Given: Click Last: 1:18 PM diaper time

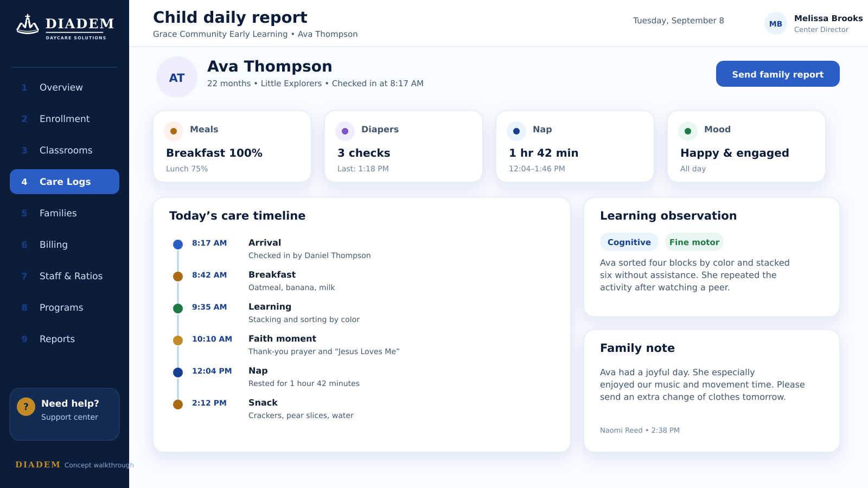Looking at the screenshot, I should 363,169.
